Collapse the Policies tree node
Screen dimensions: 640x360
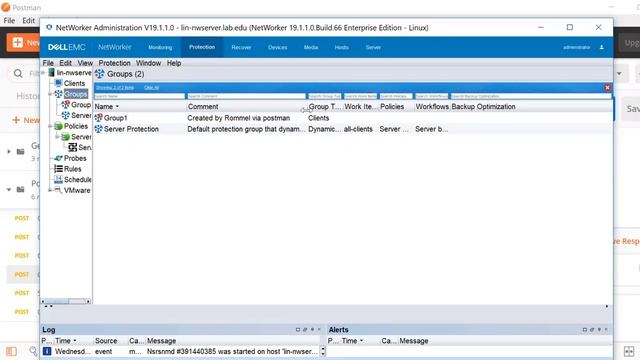50,126
